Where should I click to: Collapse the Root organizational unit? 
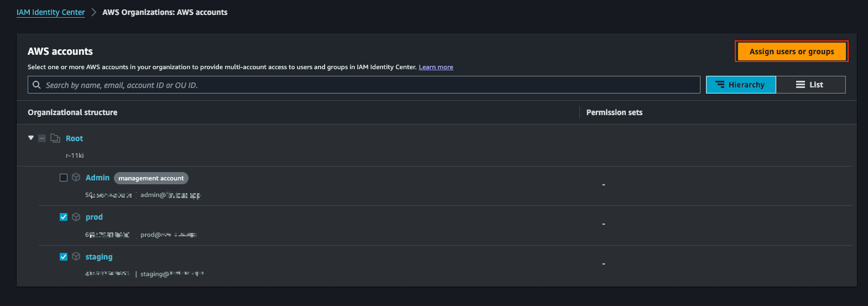tap(31, 138)
